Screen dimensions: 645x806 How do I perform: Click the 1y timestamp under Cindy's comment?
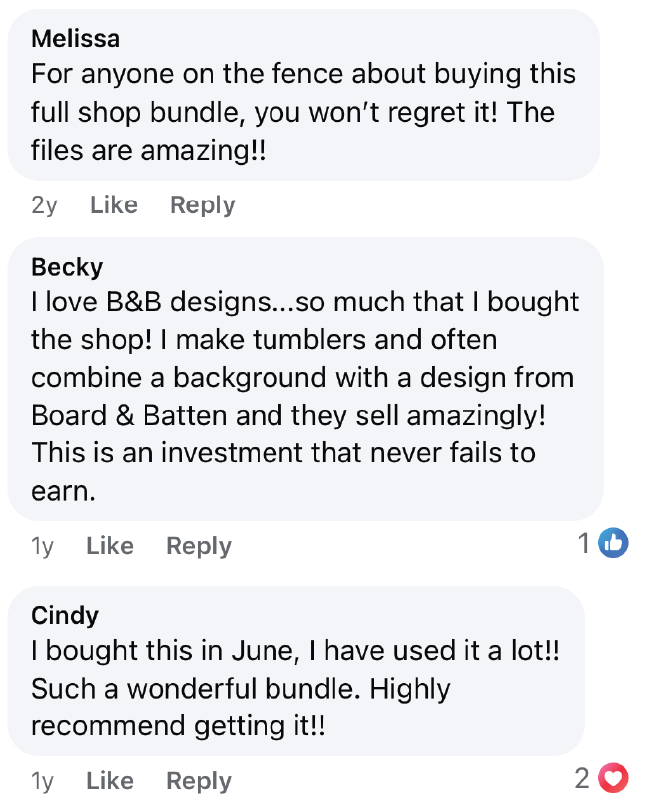point(43,781)
